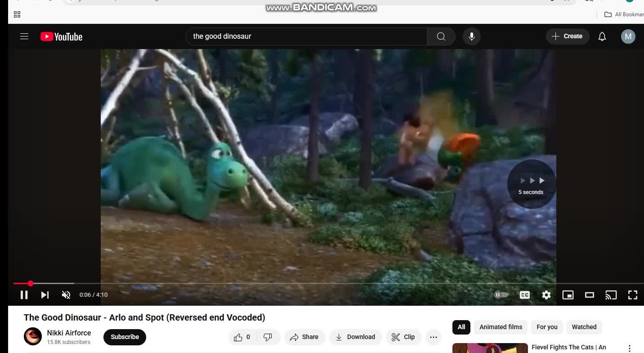644x353 pixels.
Task: Toggle the autoplay switch
Action: pos(501,295)
